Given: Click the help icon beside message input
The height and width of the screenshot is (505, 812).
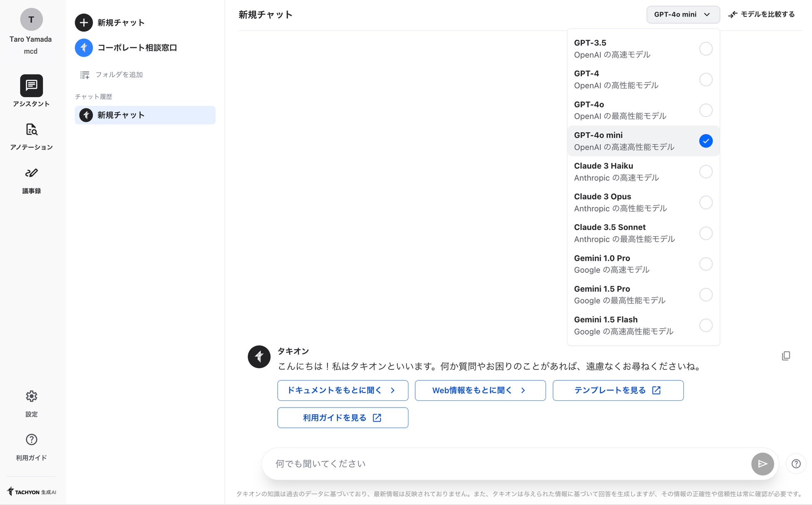Looking at the screenshot, I should coord(796,464).
